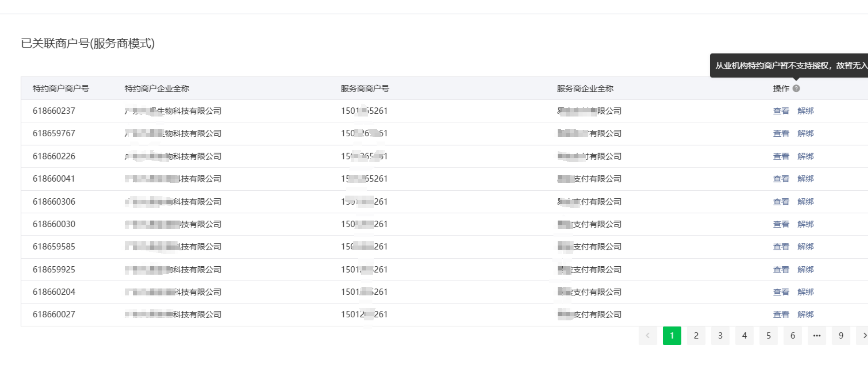Viewport: 868px width, 379px height.
Task: Click 查看 for merchant 618659767
Action: (781, 133)
